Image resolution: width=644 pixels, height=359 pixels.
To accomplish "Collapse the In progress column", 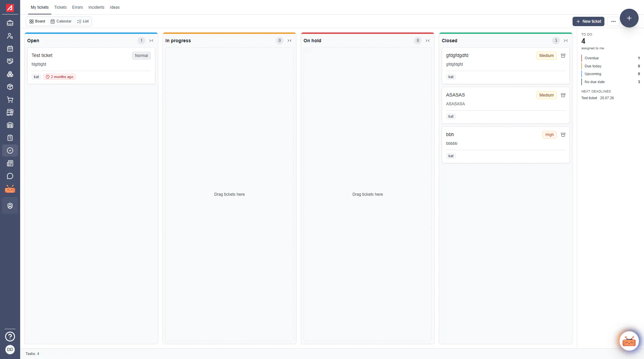I will click(x=289, y=41).
